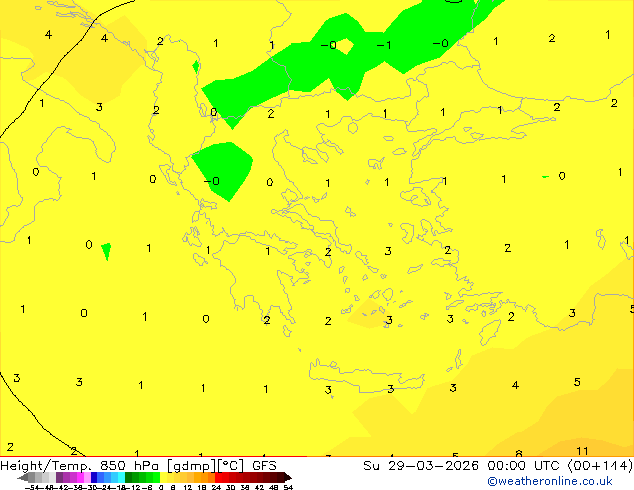634x490 pixels.
Task: Pick the dark blue legend swatch
Action: (94, 478)
